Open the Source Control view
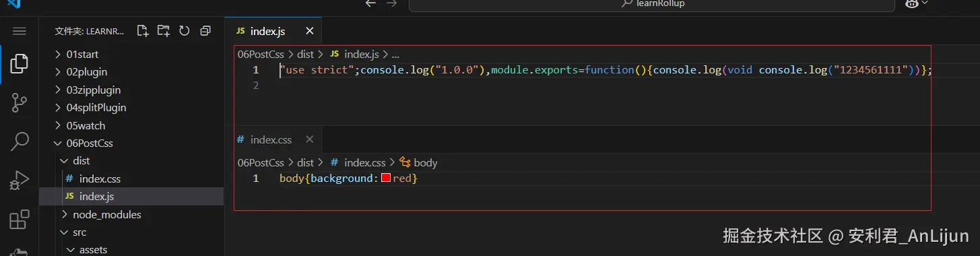The height and width of the screenshot is (256, 980). click(20, 102)
